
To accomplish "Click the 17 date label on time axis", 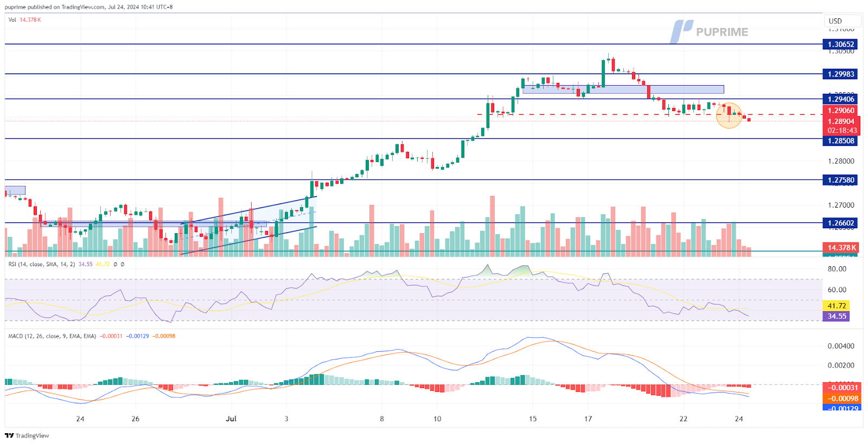I will (x=588, y=419).
